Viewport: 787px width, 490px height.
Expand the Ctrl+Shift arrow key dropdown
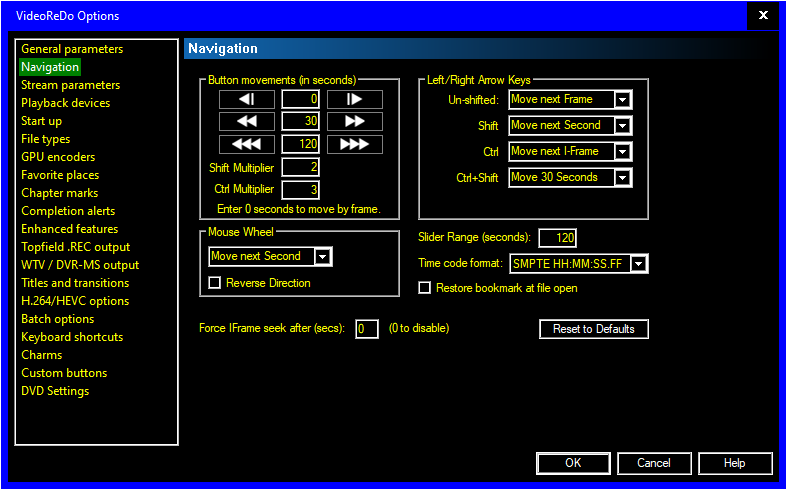(622, 178)
